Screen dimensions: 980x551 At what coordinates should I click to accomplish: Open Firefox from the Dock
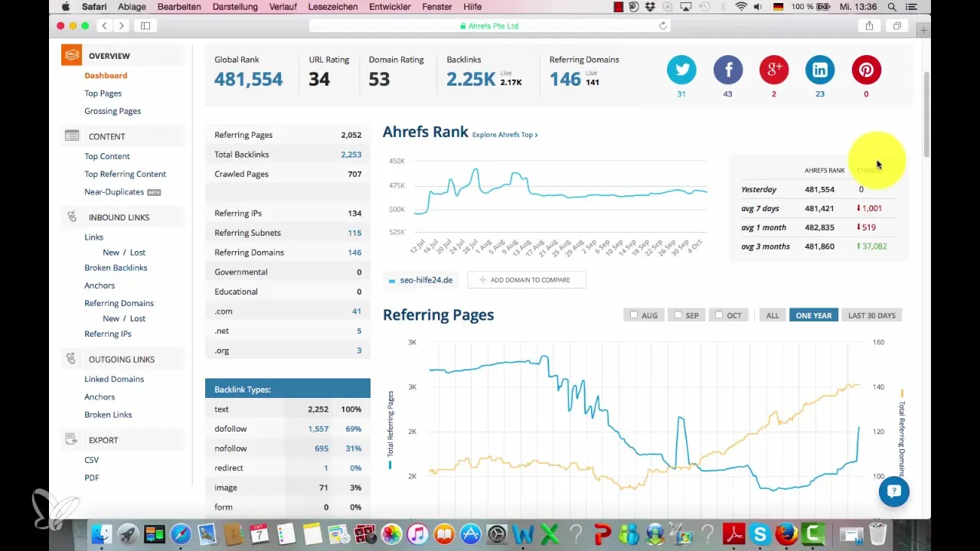786,533
